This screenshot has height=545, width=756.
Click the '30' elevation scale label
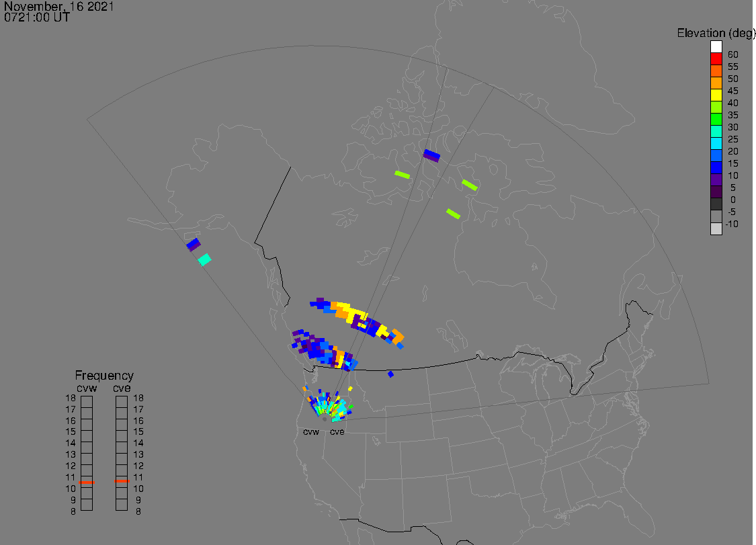pyautogui.click(x=733, y=127)
